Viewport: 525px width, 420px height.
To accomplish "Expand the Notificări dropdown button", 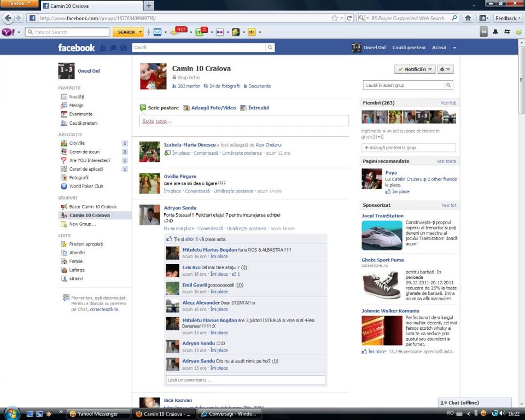I will pos(415,69).
